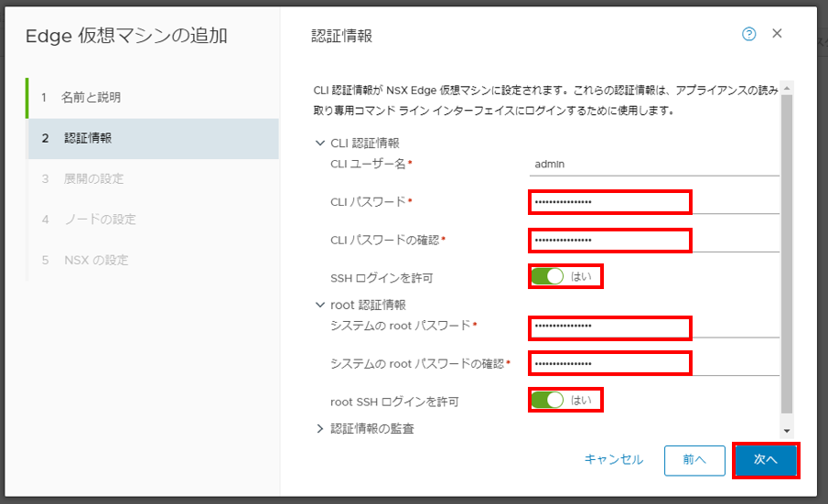This screenshot has width=828, height=504.
Task: Click the scrollbar up arrow
Action: tap(787, 88)
